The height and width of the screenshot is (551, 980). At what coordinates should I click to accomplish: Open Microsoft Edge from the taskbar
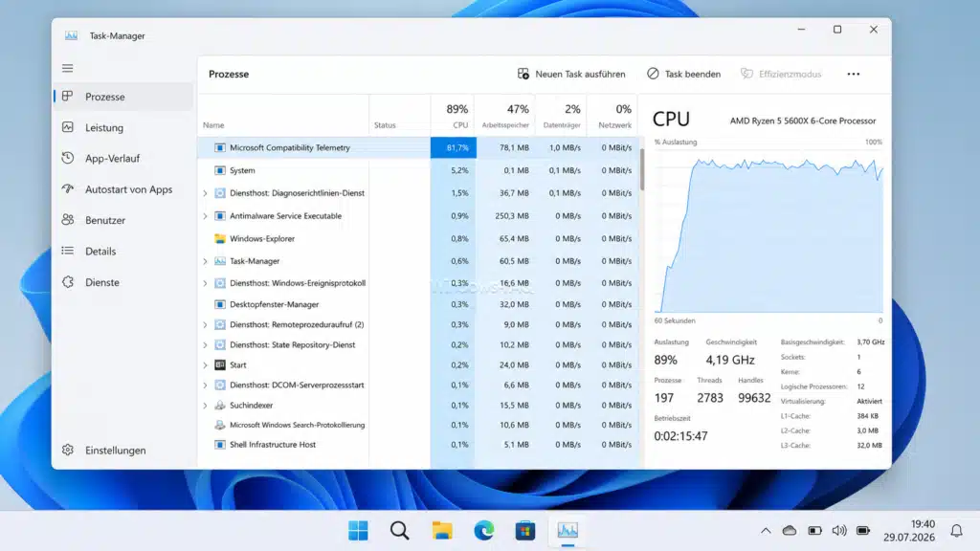[483, 531]
